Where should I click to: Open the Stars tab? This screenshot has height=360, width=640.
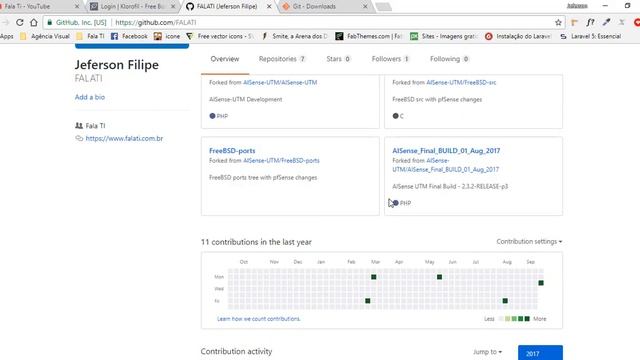338,59
